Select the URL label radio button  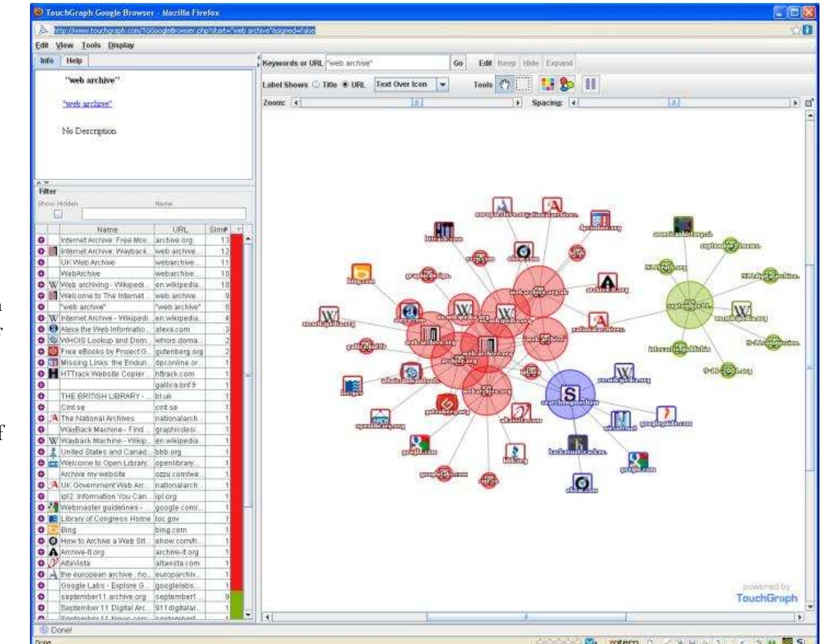345,85
